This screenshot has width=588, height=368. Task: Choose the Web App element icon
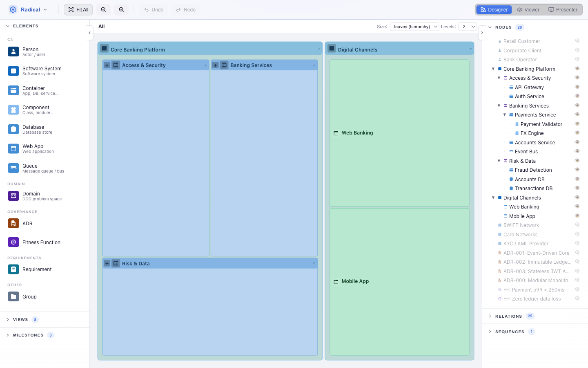pyautogui.click(x=13, y=148)
